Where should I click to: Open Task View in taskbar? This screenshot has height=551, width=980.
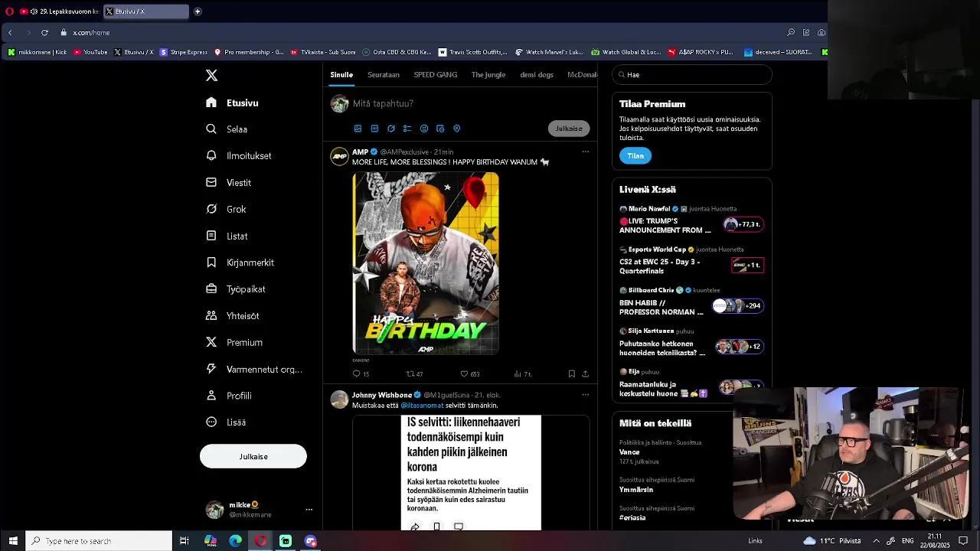point(185,541)
